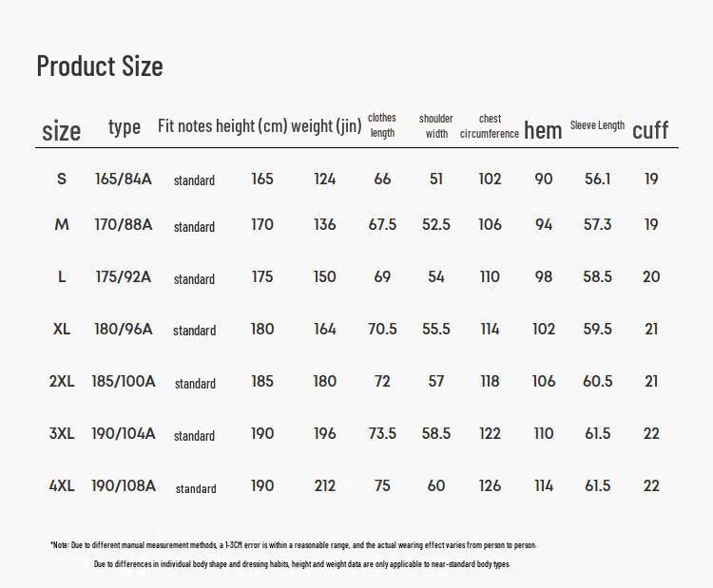Click the measurement error note text

[294, 545]
